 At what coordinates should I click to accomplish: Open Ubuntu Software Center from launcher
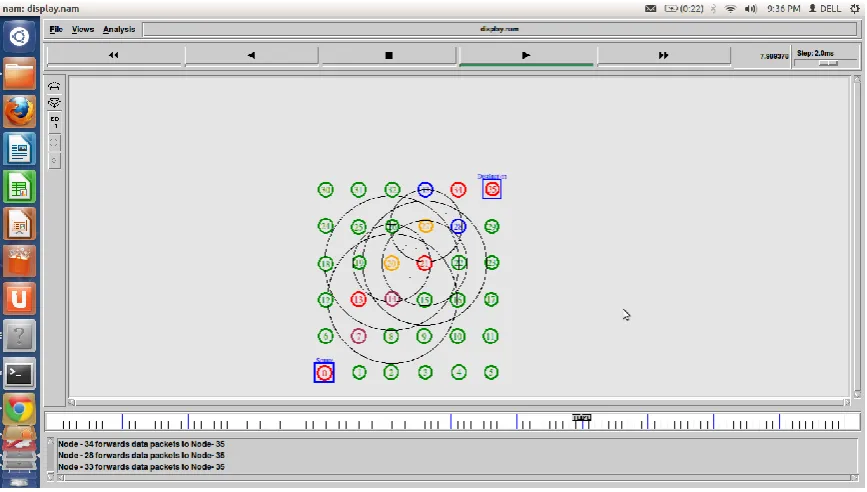19,261
